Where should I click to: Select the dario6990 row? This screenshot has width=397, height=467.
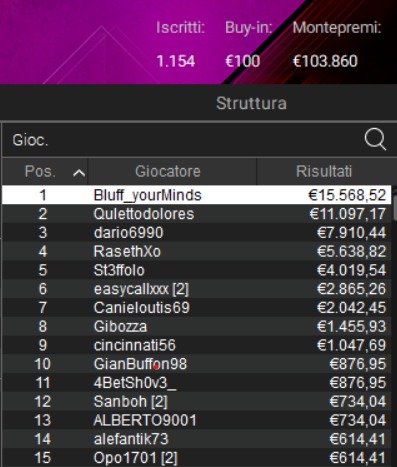pyautogui.click(x=196, y=233)
